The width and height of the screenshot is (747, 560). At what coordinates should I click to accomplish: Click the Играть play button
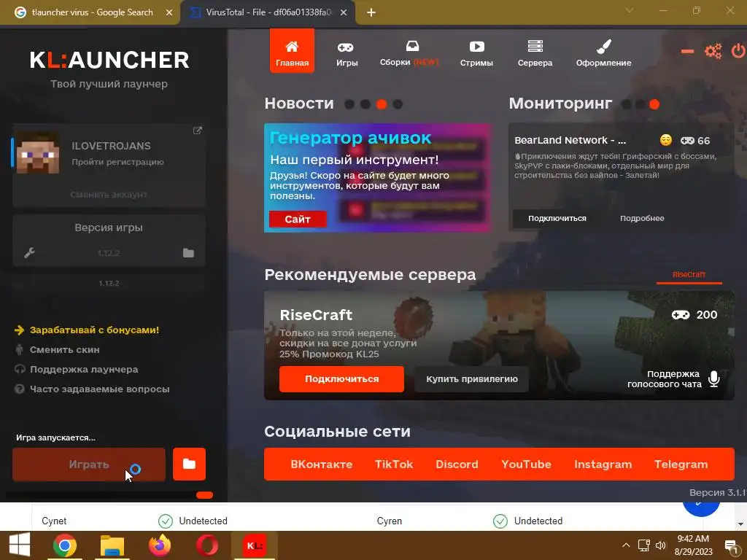pos(89,464)
